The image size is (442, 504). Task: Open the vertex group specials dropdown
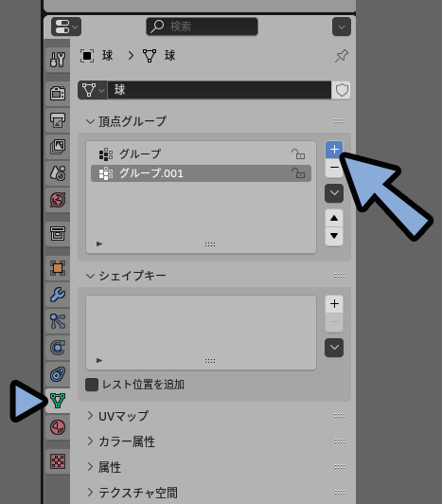[x=334, y=193]
